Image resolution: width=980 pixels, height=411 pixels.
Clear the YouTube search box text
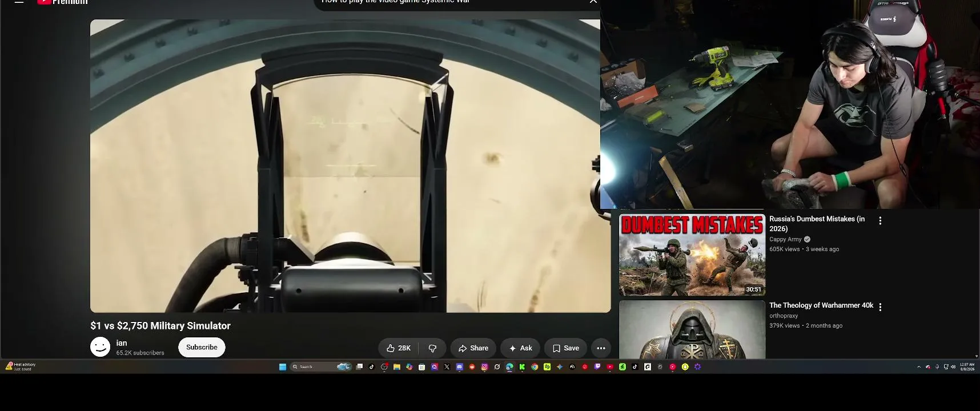point(593,2)
